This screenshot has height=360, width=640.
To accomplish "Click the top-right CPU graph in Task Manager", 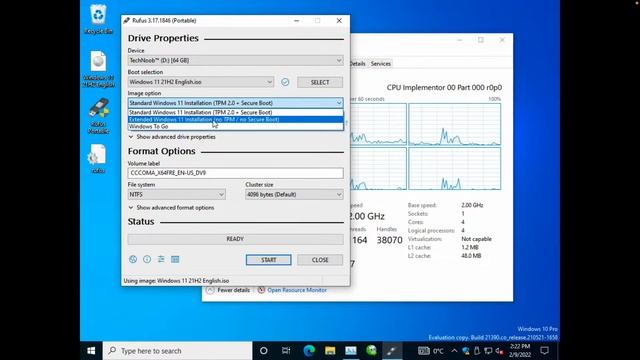I will click(x=455, y=124).
